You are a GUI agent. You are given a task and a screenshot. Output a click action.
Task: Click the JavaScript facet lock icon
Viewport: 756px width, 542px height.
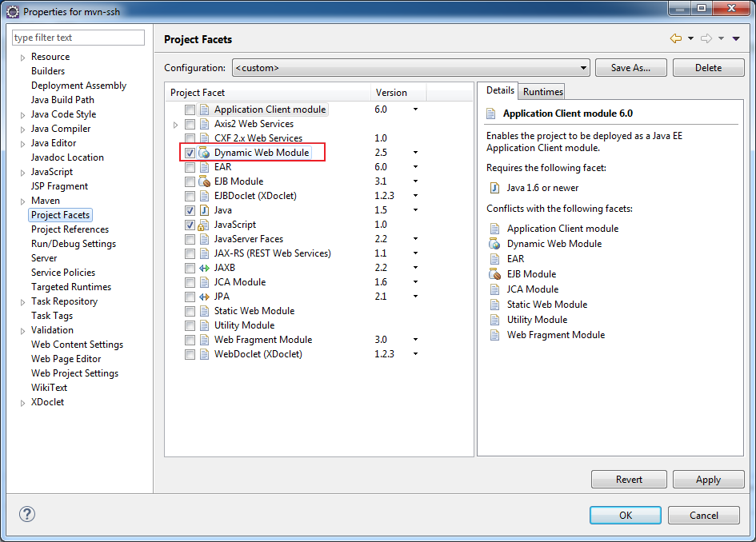(x=203, y=225)
